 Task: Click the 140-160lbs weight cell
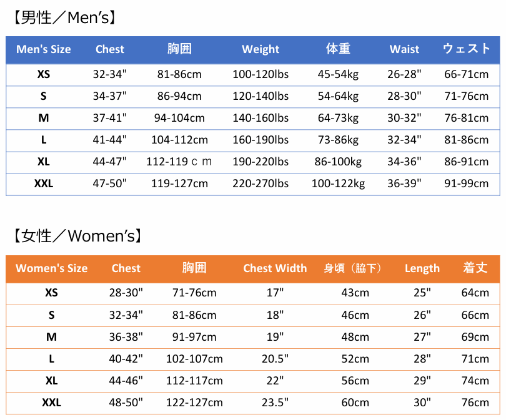pyautogui.click(x=260, y=118)
